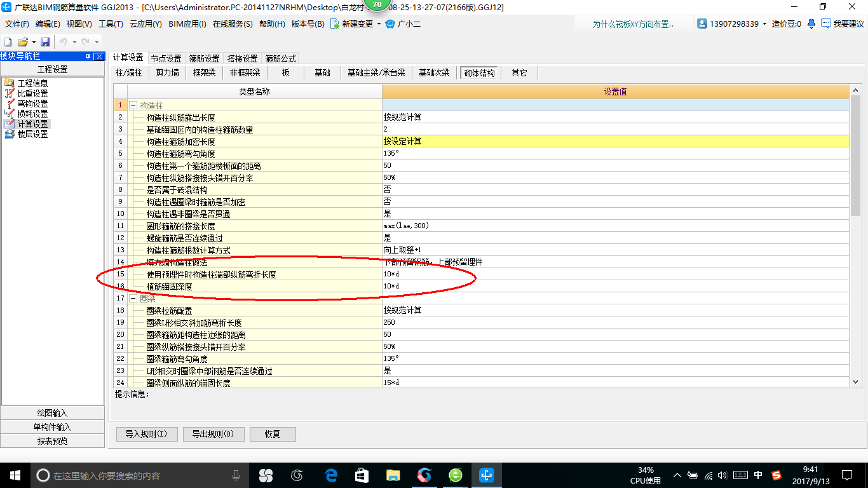
Task: Close the 模块导航栏 panel
Action: point(98,57)
